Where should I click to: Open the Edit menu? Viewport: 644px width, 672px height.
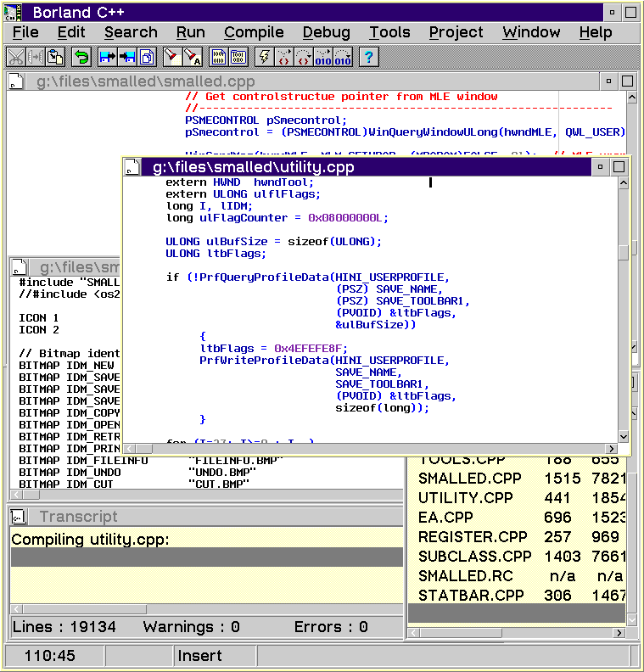click(71, 32)
